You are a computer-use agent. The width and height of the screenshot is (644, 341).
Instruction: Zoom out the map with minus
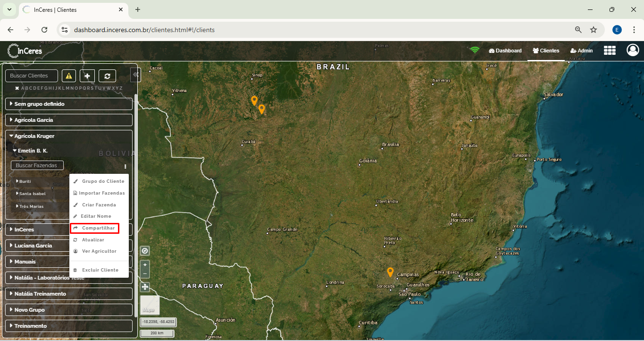click(145, 273)
